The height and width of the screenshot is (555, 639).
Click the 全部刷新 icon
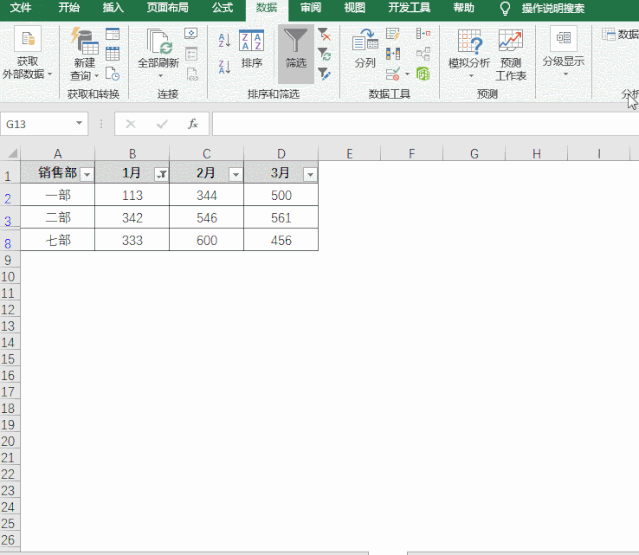pos(159,41)
